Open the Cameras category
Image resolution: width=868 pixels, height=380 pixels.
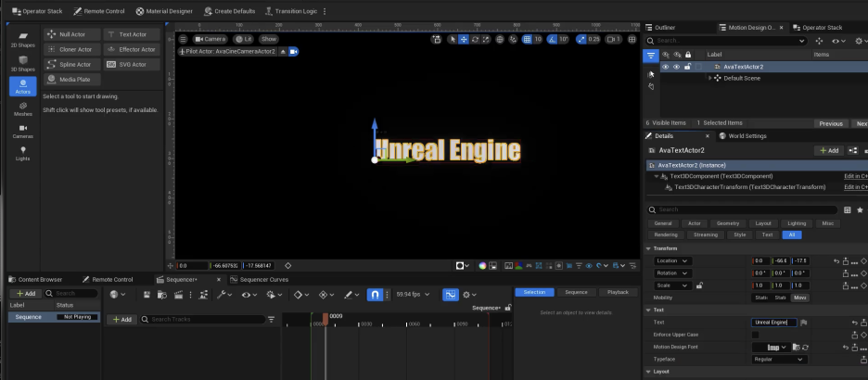pos(22,131)
